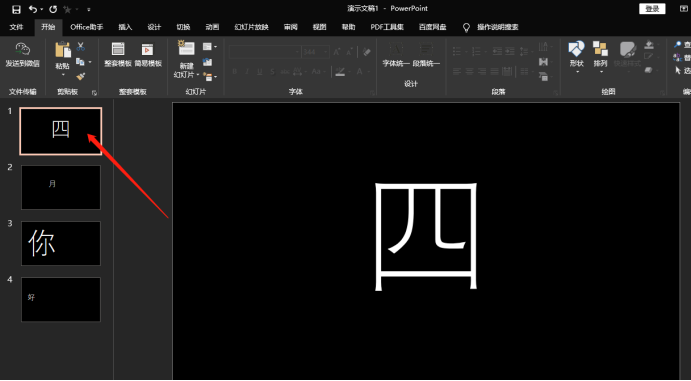Click the 简易模板 template icon
This screenshot has height=381, width=691.
(147, 49)
